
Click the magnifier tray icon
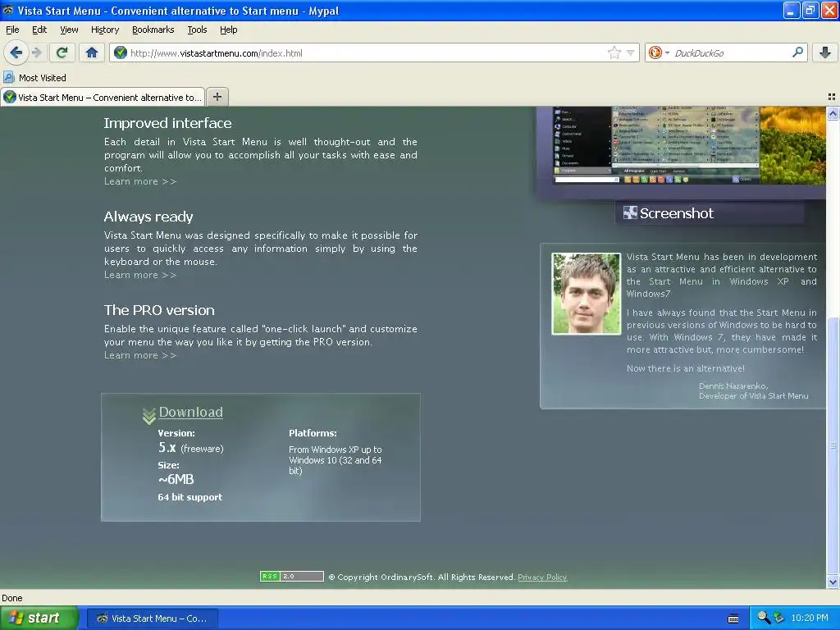point(764,618)
